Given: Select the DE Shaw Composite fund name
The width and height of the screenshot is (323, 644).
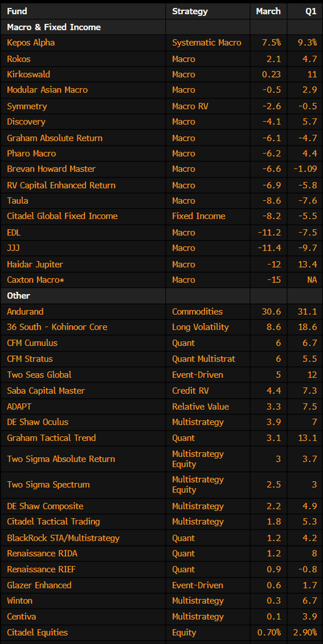Looking at the screenshot, I should [45, 506].
